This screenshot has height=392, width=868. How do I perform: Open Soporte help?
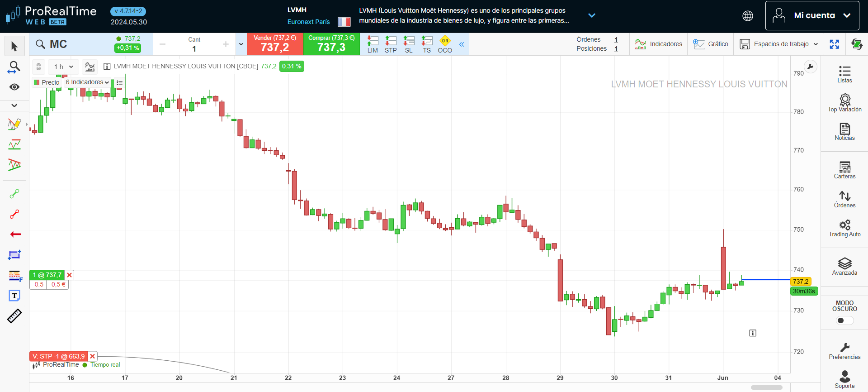click(844, 379)
